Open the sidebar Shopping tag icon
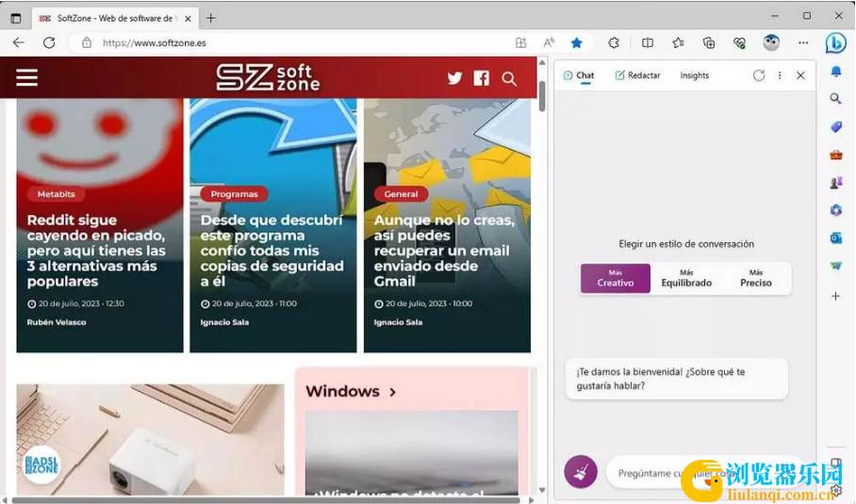This screenshot has height=504, width=856. [836, 126]
